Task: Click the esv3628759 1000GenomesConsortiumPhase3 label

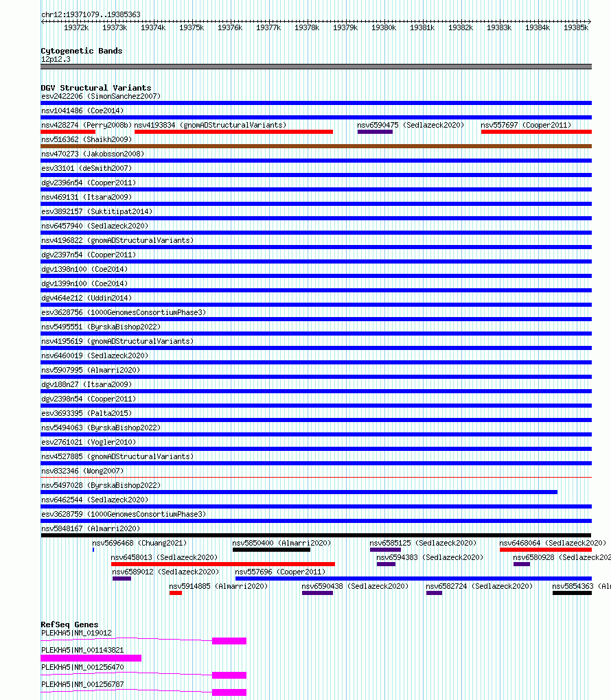Action: [124, 514]
